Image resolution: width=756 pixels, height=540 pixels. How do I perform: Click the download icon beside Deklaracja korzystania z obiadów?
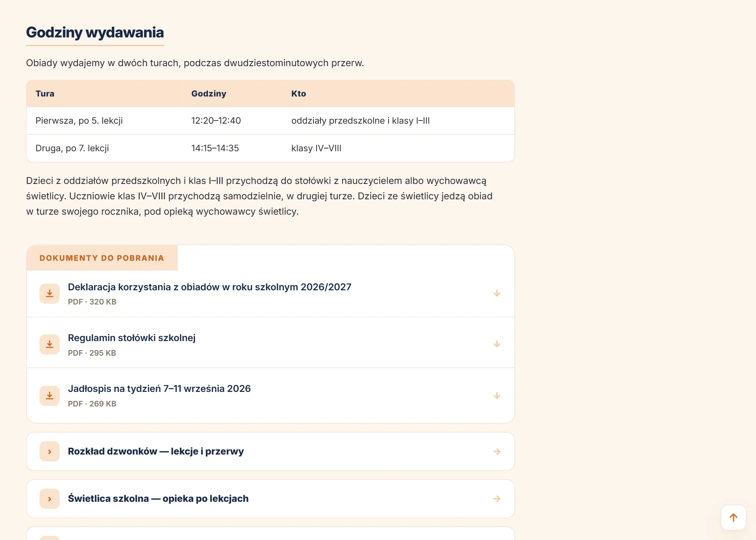(50, 293)
